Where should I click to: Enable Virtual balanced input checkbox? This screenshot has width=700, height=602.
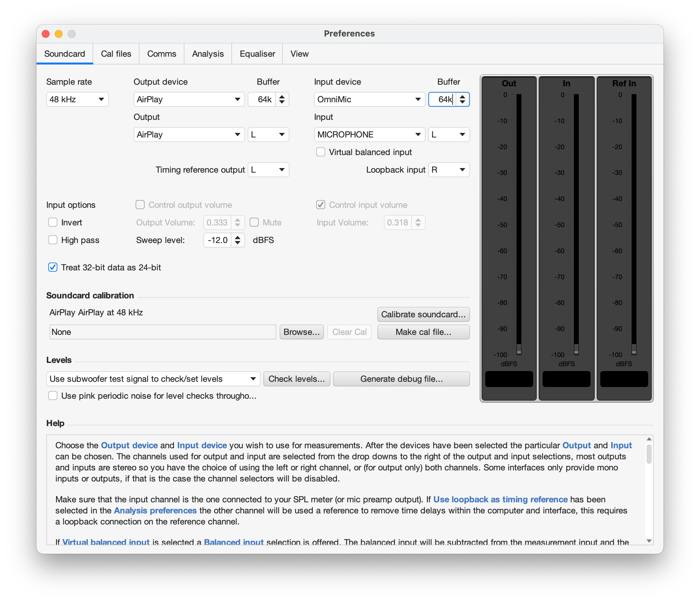coord(320,152)
